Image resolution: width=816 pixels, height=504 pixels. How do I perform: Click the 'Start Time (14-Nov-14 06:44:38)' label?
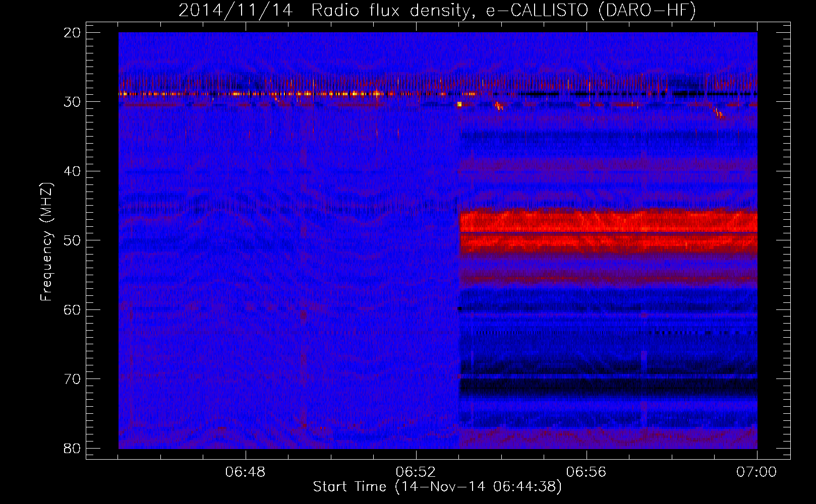tap(437, 487)
